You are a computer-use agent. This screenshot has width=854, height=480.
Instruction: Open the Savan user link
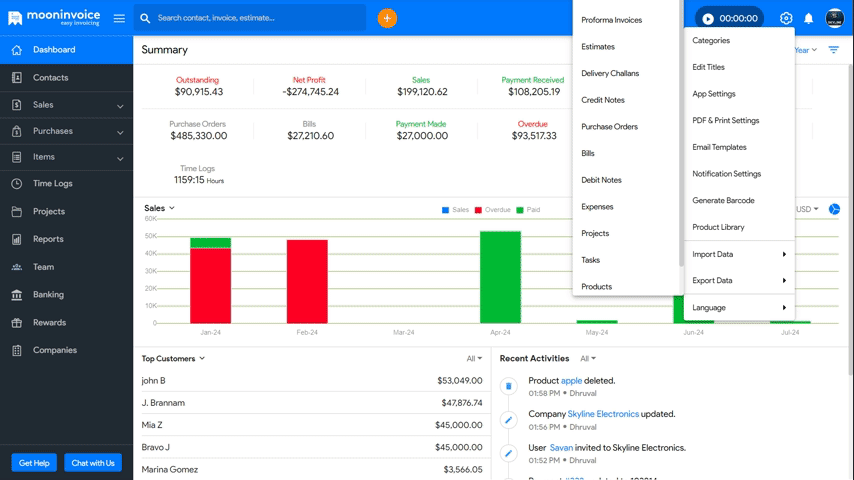pos(561,448)
